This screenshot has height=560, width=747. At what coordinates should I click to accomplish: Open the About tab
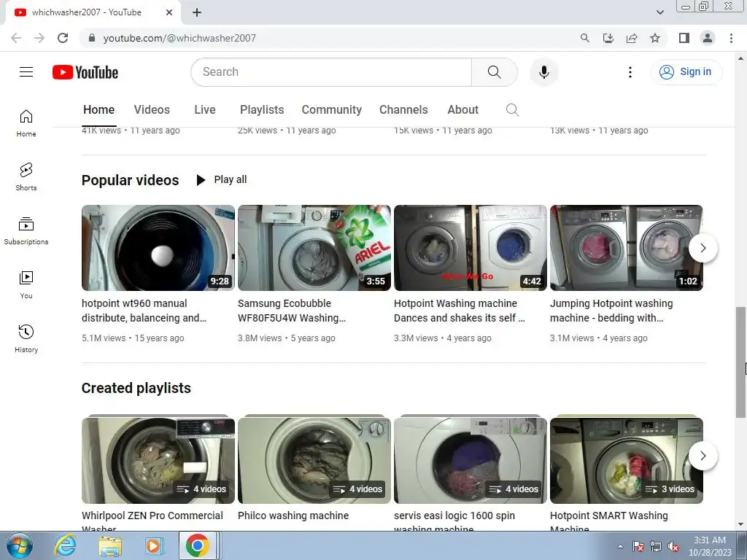pos(462,110)
